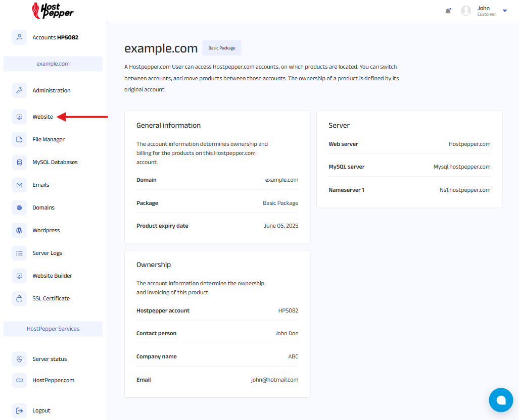Screen dimensions: 519x420
Task: Go to Server Logs in sidebar
Action: pyautogui.click(x=47, y=253)
